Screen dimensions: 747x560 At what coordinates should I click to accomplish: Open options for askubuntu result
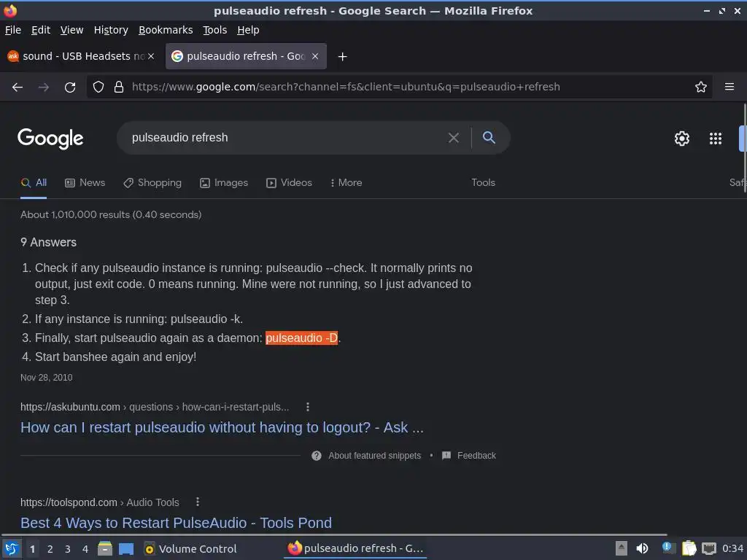[x=308, y=407]
